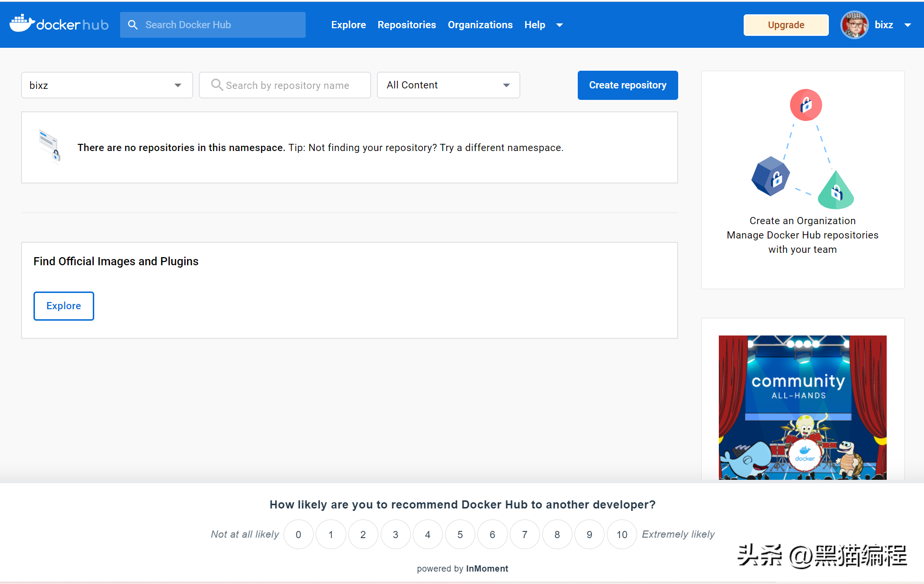
Task: Click the red circle lock icon
Action: (806, 105)
